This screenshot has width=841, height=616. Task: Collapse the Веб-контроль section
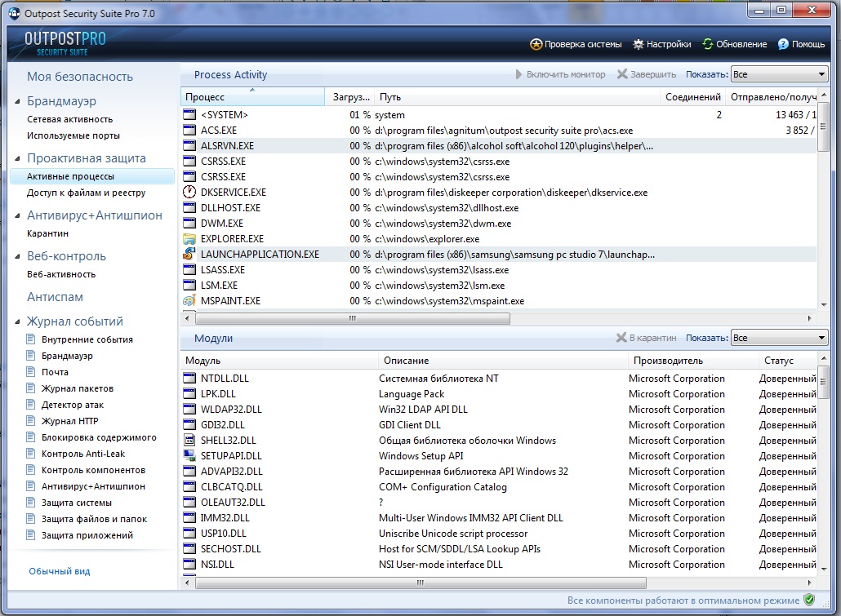tap(17, 256)
